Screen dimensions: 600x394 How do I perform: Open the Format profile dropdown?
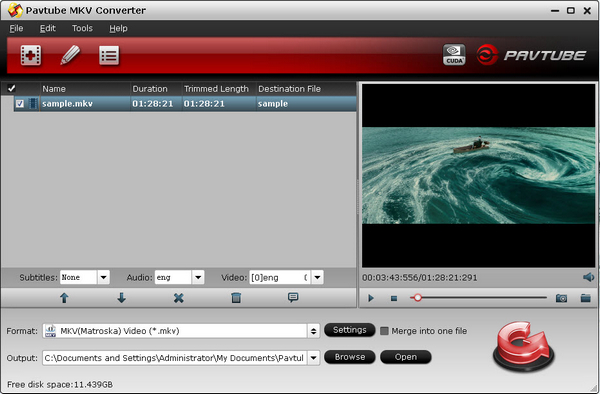(313, 331)
